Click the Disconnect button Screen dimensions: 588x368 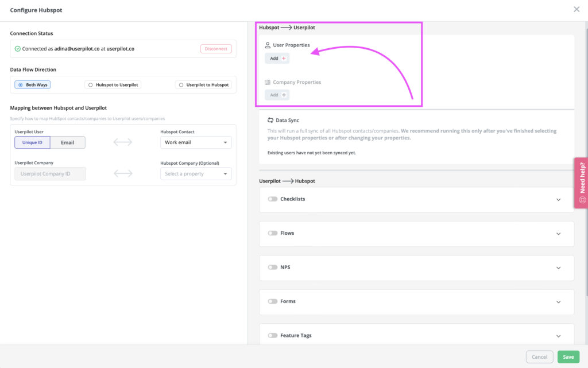pos(216,49)
